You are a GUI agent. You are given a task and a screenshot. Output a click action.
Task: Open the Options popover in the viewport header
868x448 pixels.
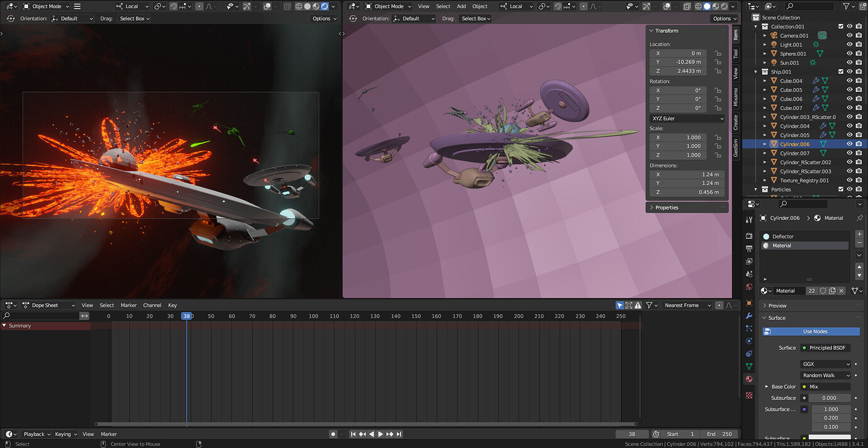[325, 18]
